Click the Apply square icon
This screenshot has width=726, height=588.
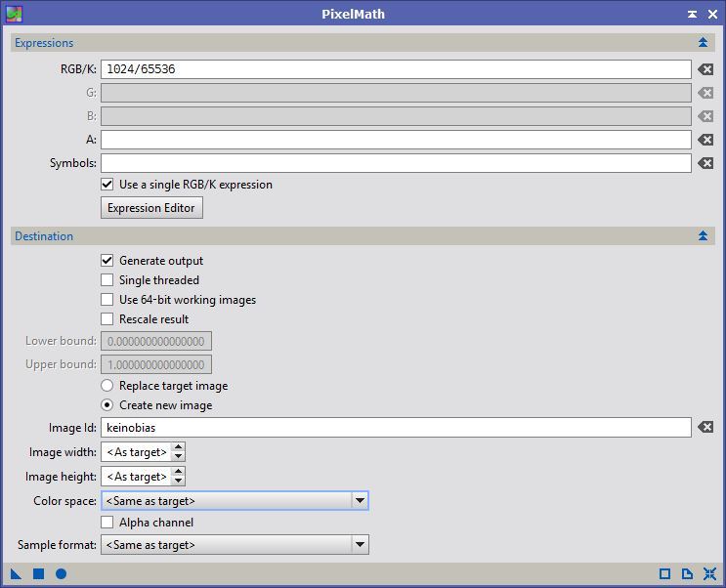click(39, 574)
